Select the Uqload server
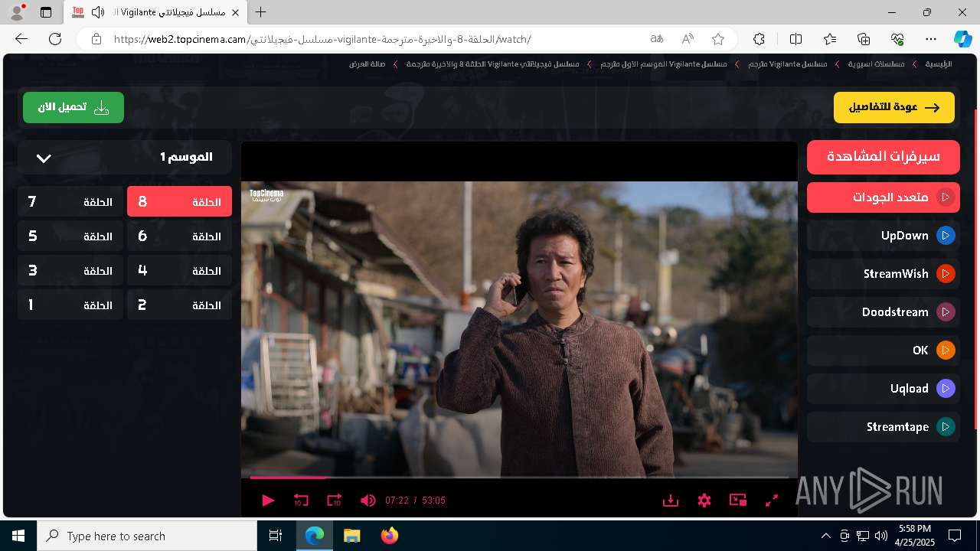Image resolution: width=980 pixels, height=551 pixels. pos(884,389)
